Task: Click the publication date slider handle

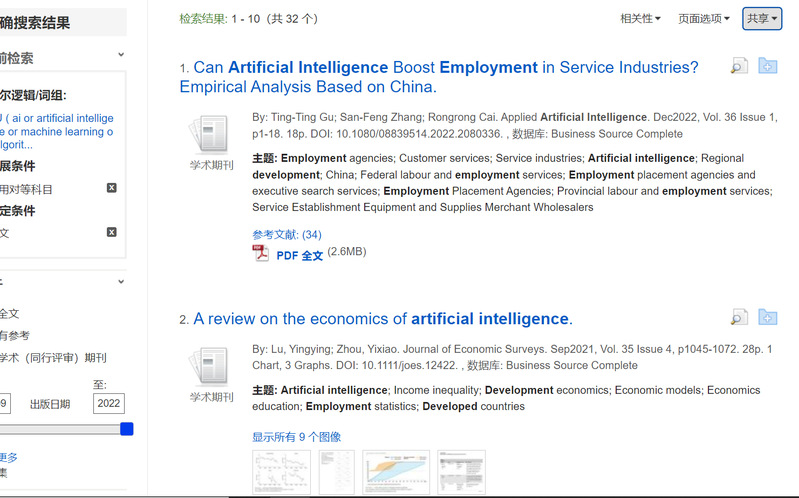Action: [x=127, y=429]
